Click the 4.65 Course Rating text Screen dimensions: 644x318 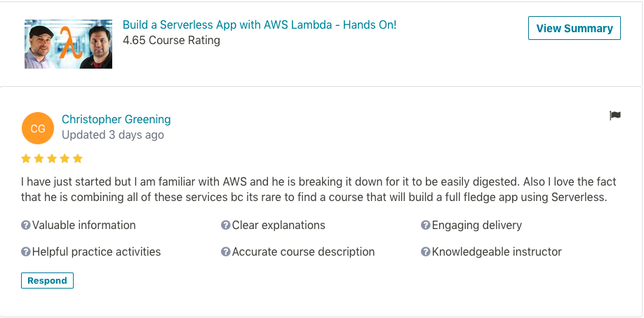[171, 41]
